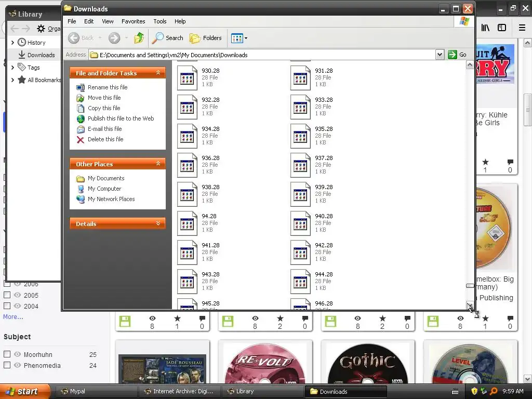Check the 2005 year filter checkbox
Viewport: 532px width, 399px height.
(7, 295)
